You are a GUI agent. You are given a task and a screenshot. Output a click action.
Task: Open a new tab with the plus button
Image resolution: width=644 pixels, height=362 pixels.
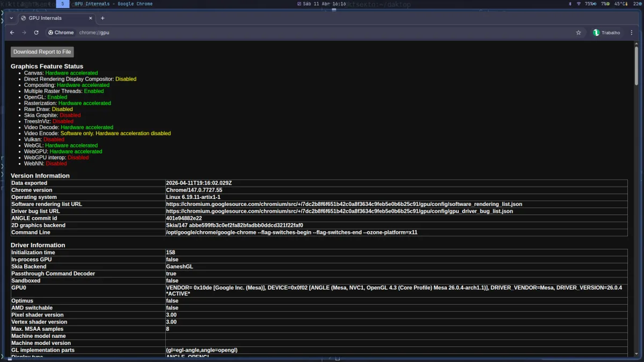pos(103,18)
